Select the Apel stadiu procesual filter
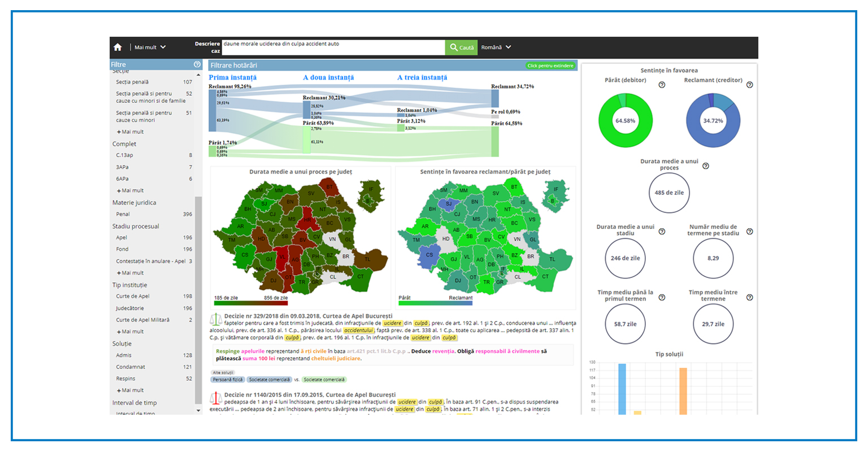868x452 pixels. click(x=121, y=237)
